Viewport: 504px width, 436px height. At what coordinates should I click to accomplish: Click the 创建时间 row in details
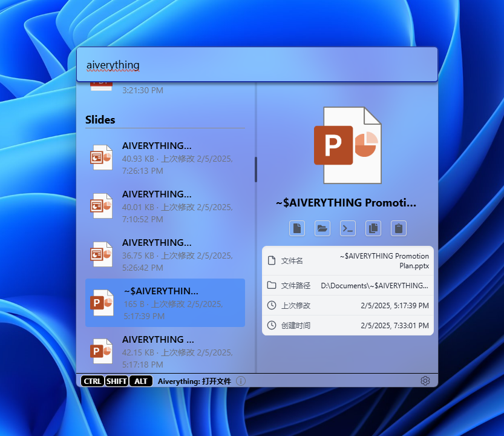(x=348, y=325)
